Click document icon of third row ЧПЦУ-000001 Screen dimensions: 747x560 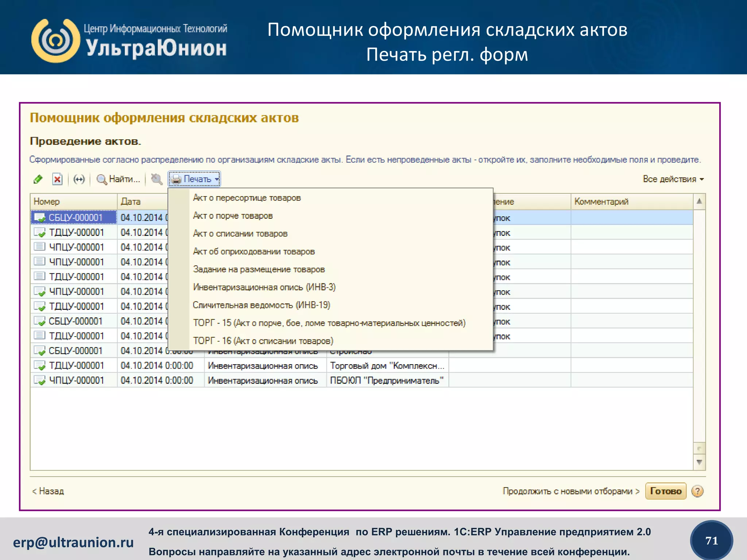tap(39, 247)
